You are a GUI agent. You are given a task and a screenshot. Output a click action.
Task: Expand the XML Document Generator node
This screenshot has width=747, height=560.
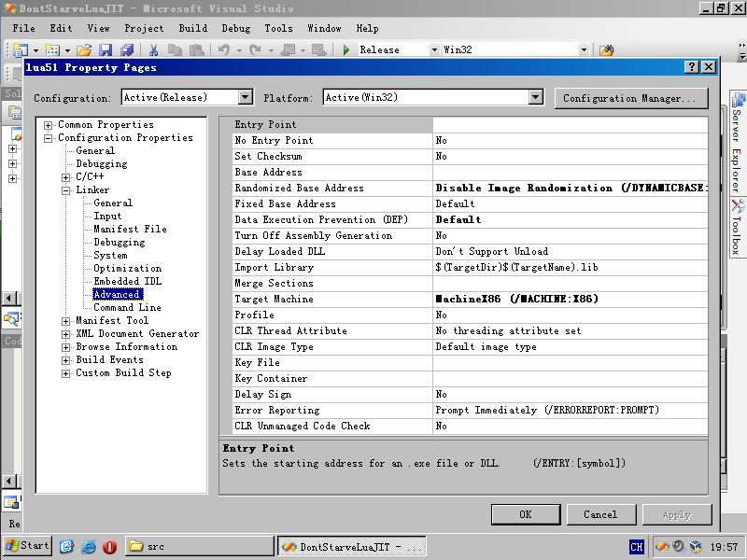pyautogui.click(x=65, y=334)
